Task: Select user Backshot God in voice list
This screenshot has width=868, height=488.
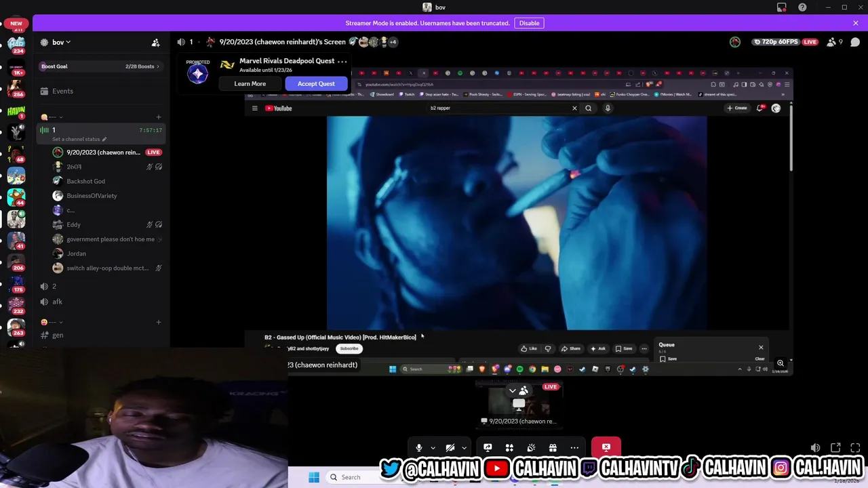Action: point(85,181)
